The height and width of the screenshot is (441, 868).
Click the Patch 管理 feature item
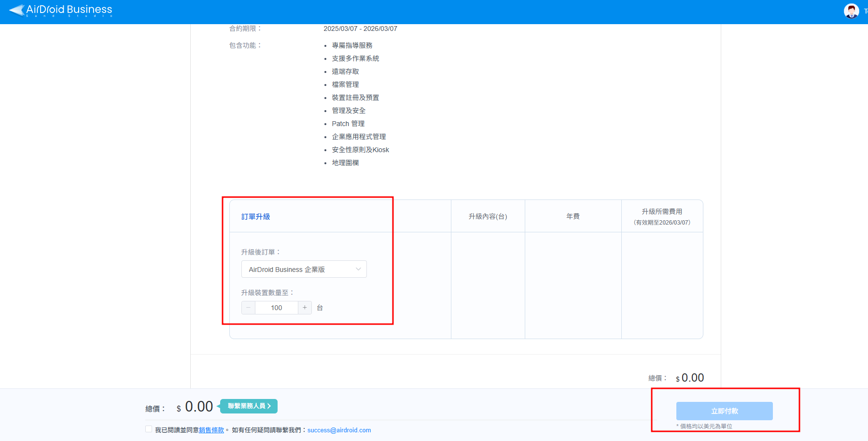pos(349,124)
